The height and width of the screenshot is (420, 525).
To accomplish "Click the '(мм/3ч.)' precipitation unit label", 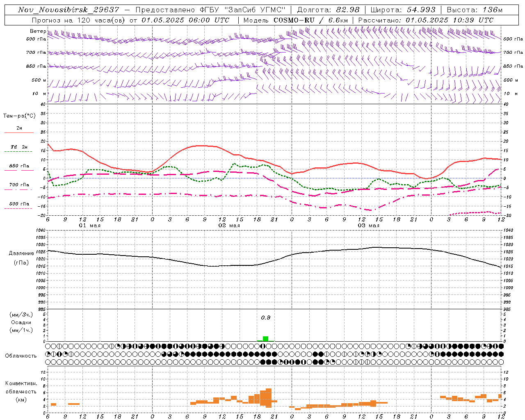I will pyautogui.click(x=21, y=315).
